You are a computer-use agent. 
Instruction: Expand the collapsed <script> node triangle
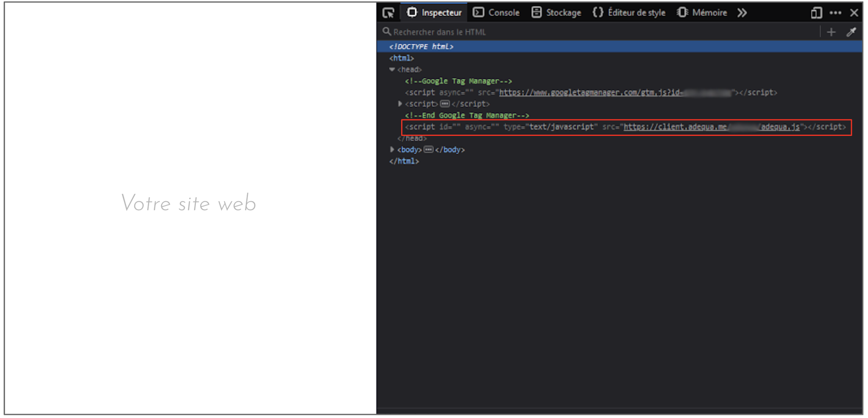pos(400,104)
